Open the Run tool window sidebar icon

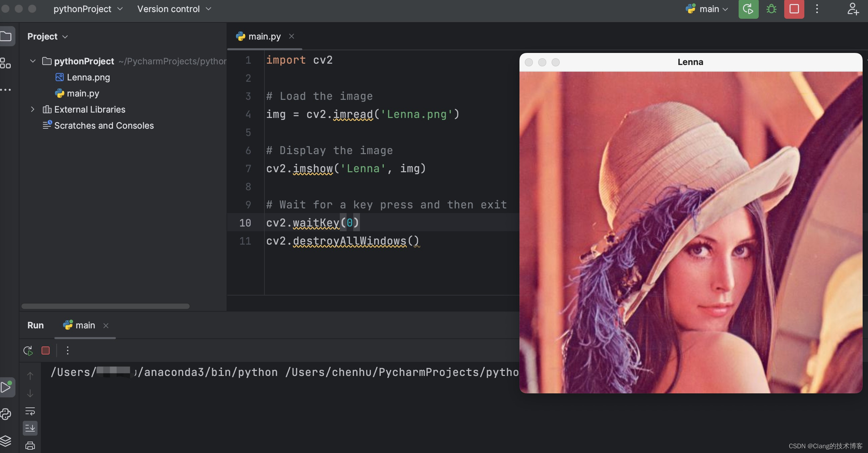point(6,387)
